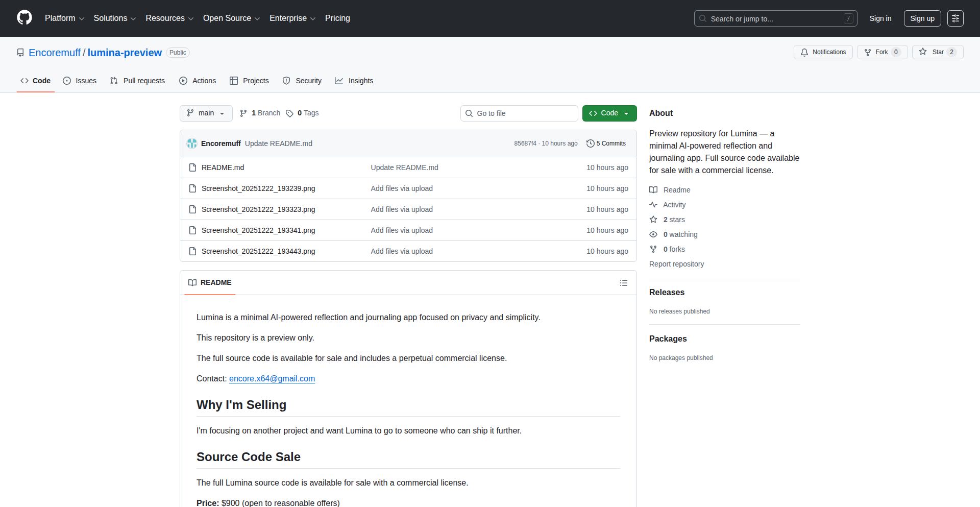Open the top-right appearance settings icon
The height and width of the screenshot is (507, 980).
tap(955, 18)
